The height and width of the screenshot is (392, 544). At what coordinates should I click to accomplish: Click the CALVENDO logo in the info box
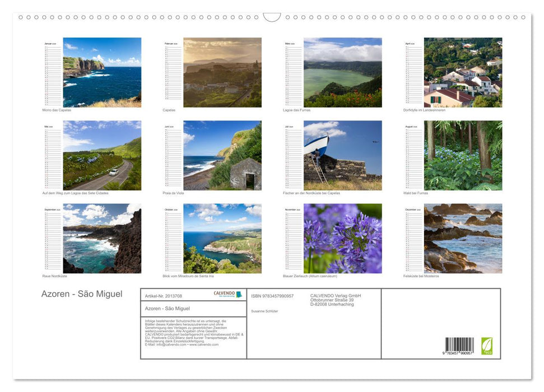[227, 295]
